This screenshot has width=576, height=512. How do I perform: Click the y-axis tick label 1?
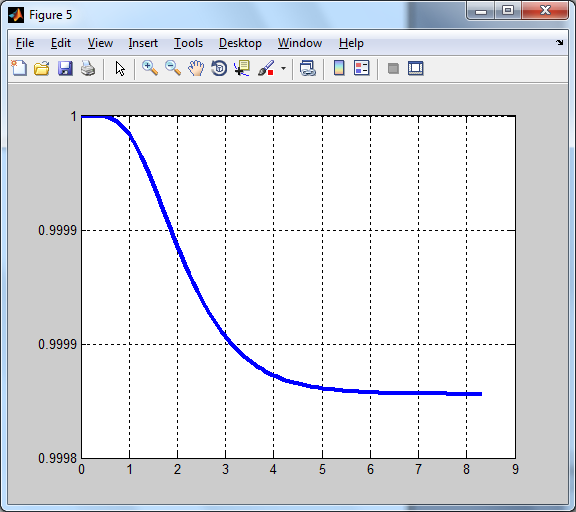tap(73, 116)
